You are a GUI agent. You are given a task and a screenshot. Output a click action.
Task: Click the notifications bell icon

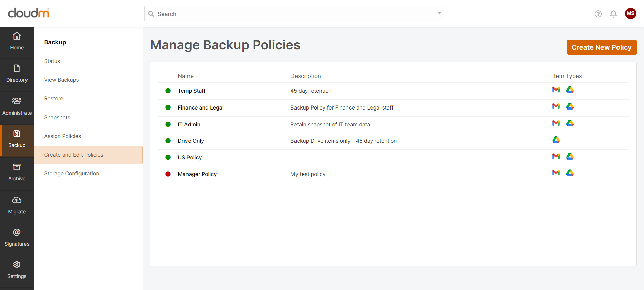click(613, 14)
